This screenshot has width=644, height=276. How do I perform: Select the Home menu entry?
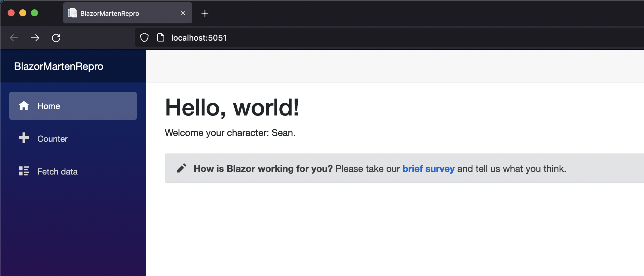(x=49, y=106)
